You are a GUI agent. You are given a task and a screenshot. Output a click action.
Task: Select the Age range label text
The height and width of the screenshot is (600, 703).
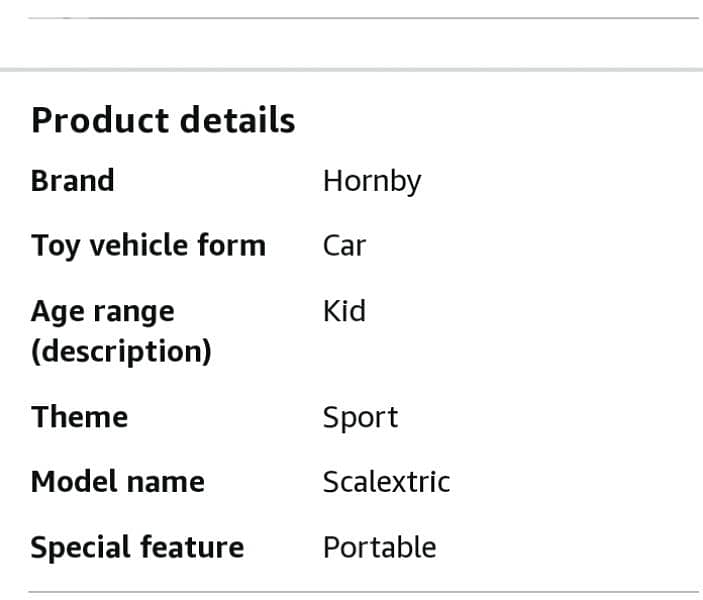102,311
